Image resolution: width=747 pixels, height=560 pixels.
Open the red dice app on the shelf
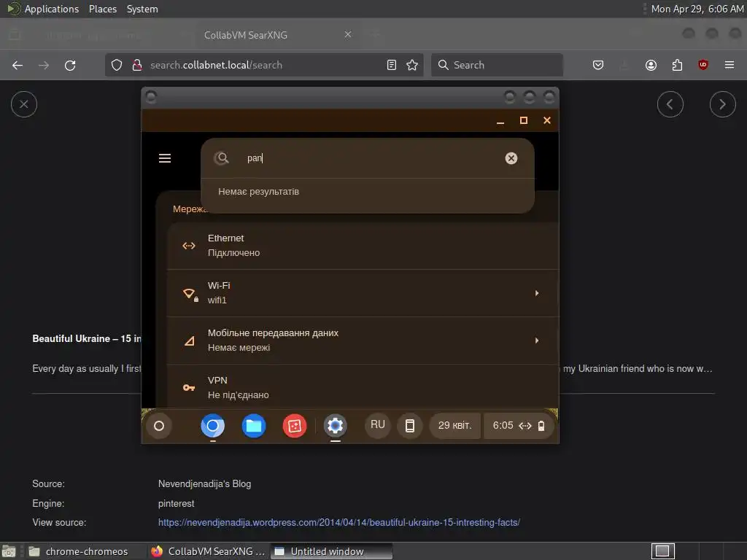[295, 426]
